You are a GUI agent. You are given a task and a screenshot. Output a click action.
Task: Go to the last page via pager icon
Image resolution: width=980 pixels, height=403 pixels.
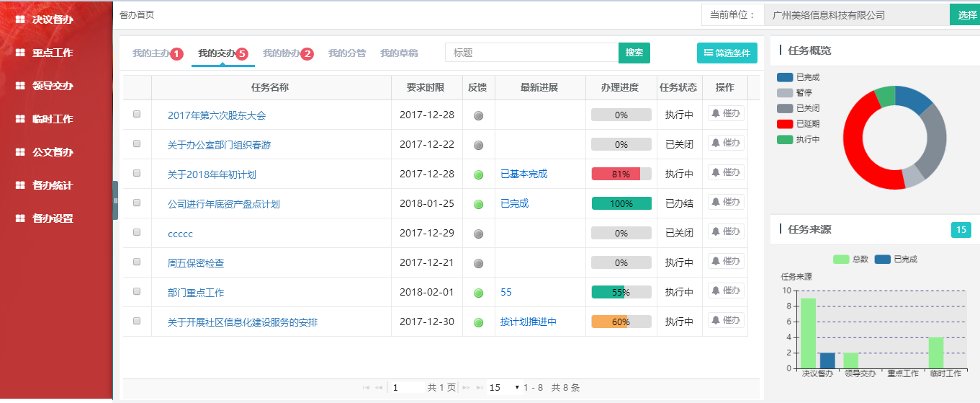(480, 388)
